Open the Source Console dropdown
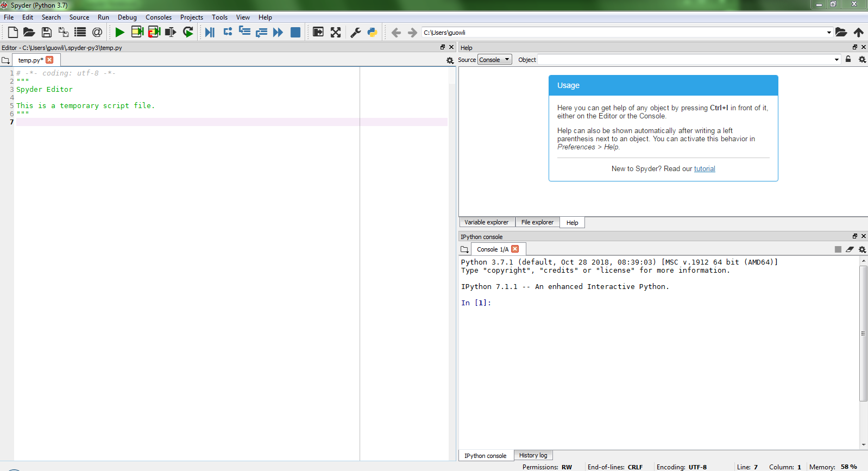This screenshot has height=471, width=868. (x=495, y=60)
